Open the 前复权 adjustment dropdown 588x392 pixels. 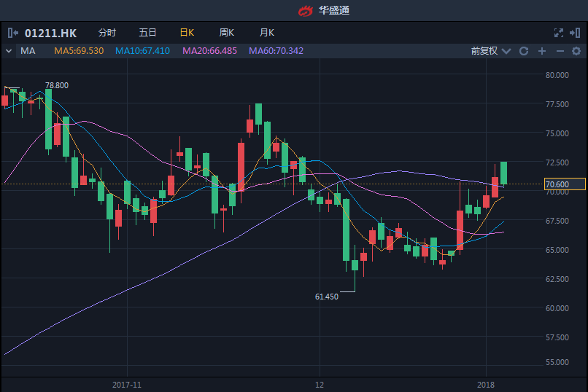click(489, 51)
